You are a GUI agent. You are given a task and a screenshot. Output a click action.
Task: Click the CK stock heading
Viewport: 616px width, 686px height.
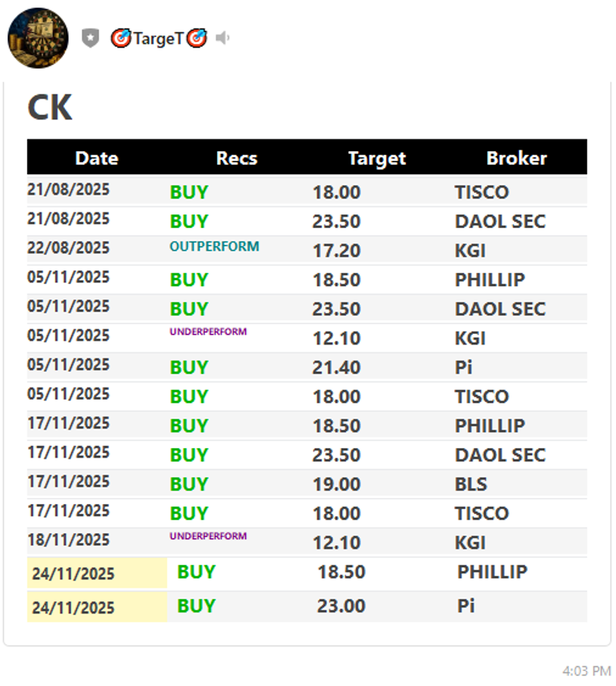click(50, 107)
